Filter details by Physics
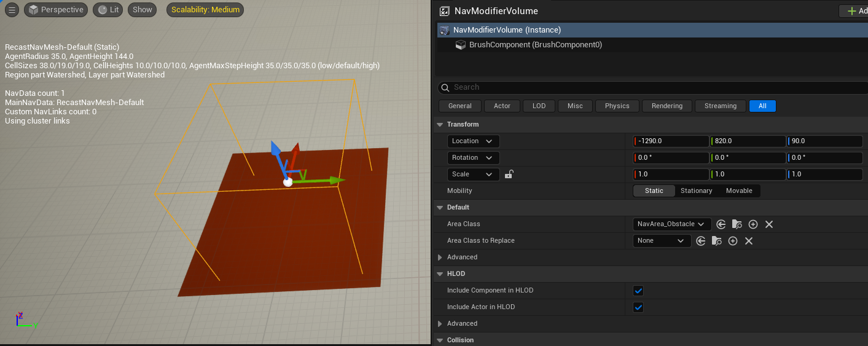The image size is (868, 346). pyautogui.click(x=617, y=106)
